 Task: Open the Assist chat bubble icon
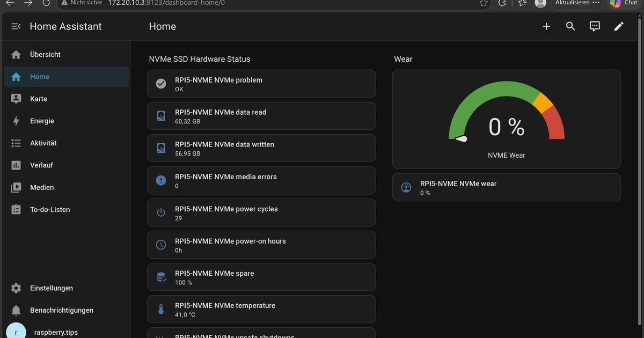coord(595,26)
